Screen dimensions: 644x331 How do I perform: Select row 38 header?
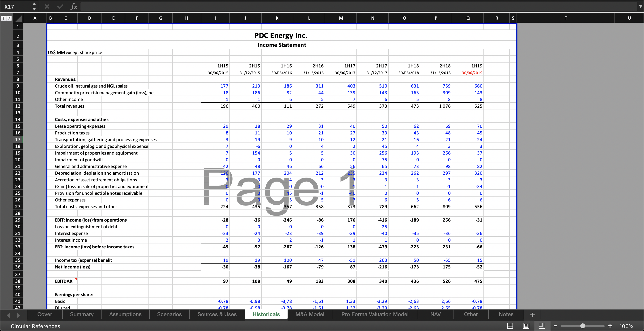click(18, 281)
